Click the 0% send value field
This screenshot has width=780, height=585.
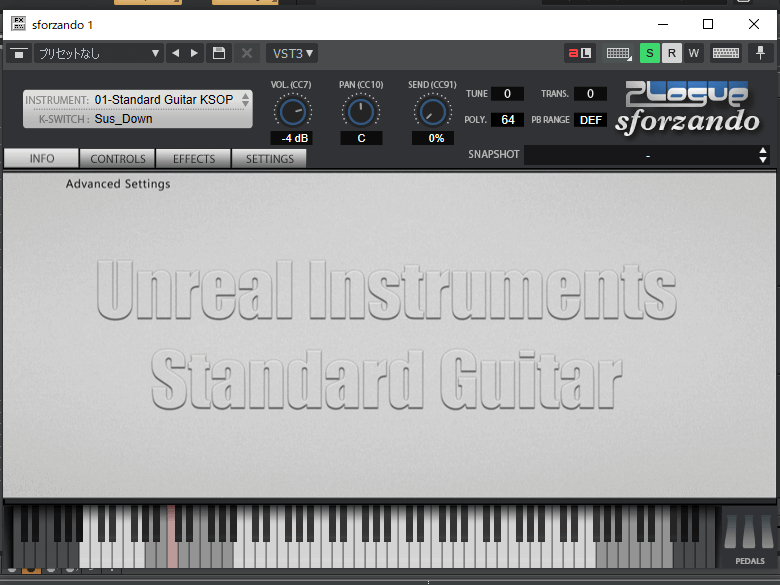[433, 138]
